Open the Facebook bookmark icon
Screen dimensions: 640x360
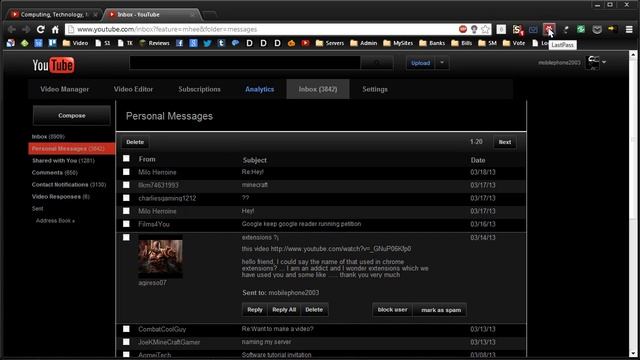[x=179, y=43]
